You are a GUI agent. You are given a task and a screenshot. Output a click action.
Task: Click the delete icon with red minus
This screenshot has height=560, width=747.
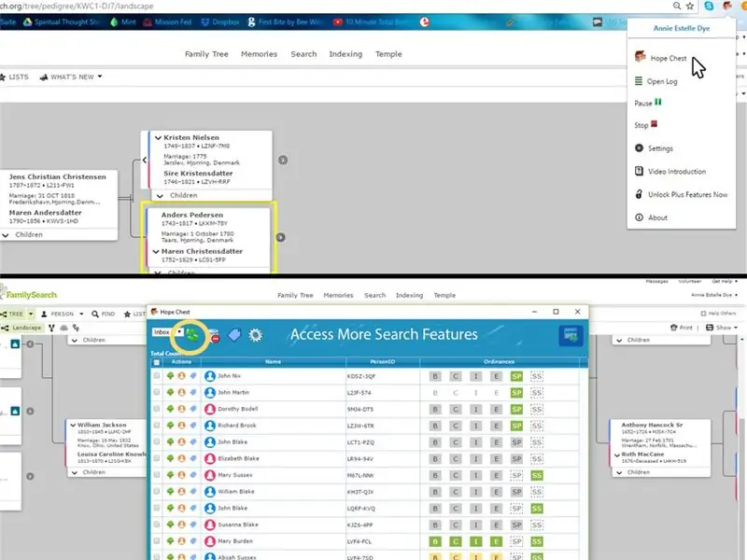215,336
